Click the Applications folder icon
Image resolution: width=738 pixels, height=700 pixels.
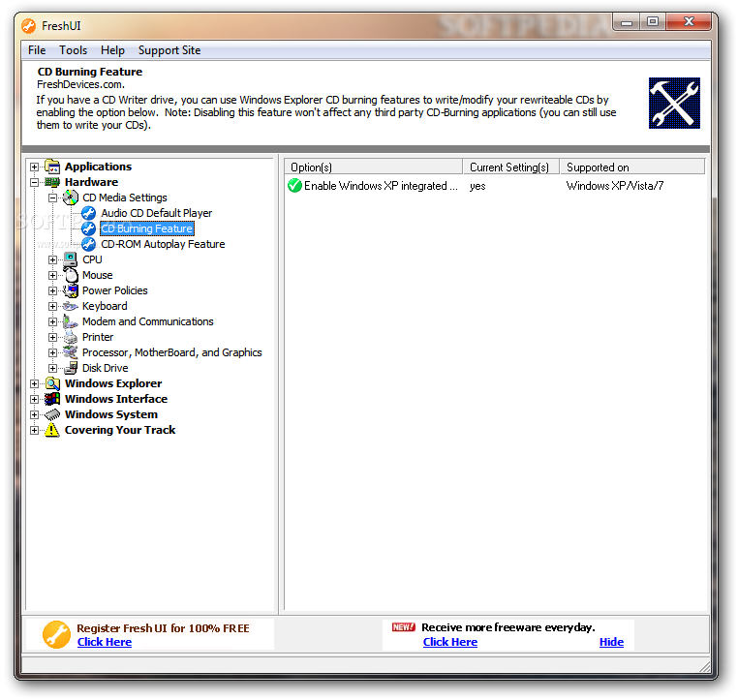pyautogui.click(x=52, y=167)
